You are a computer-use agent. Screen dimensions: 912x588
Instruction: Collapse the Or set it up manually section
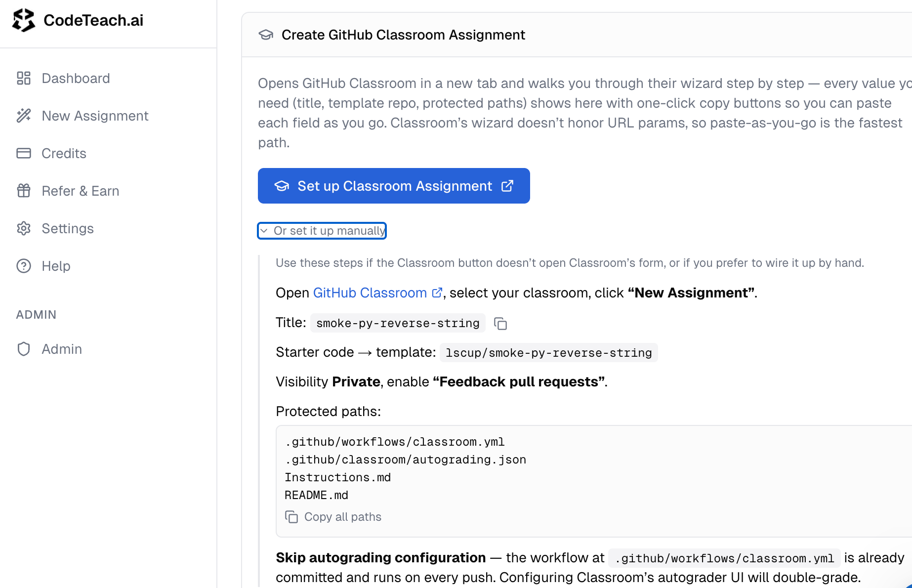tap(322, 231)
